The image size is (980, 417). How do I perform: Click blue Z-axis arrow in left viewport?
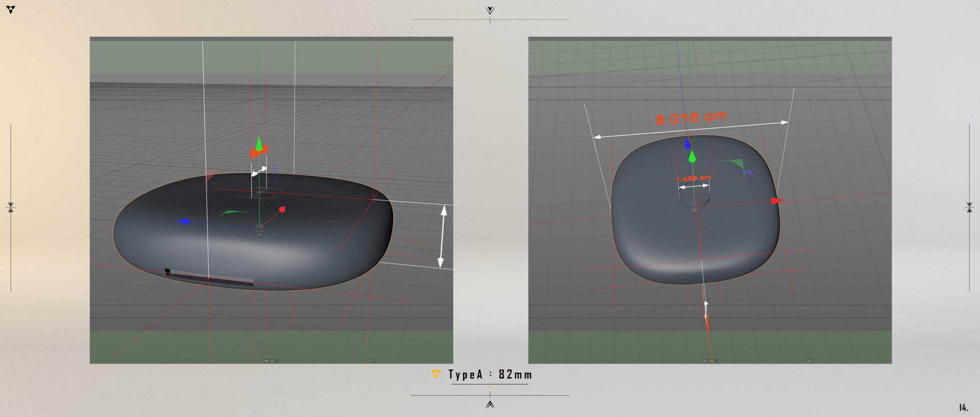[x=183, y=221]
